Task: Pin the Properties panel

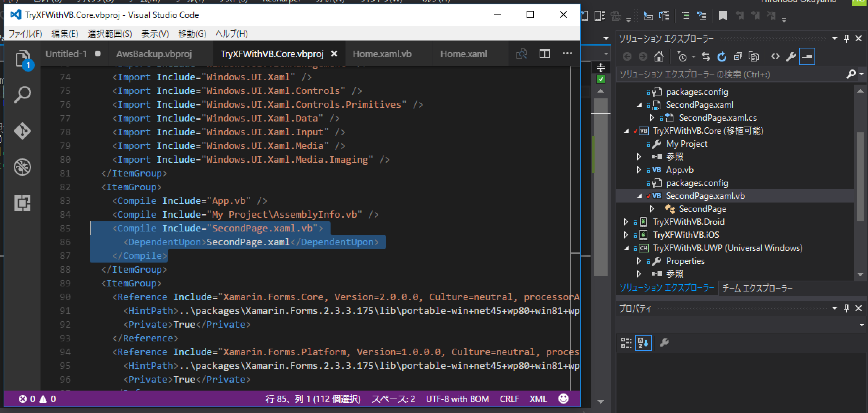Action: [x=846, y=308]
